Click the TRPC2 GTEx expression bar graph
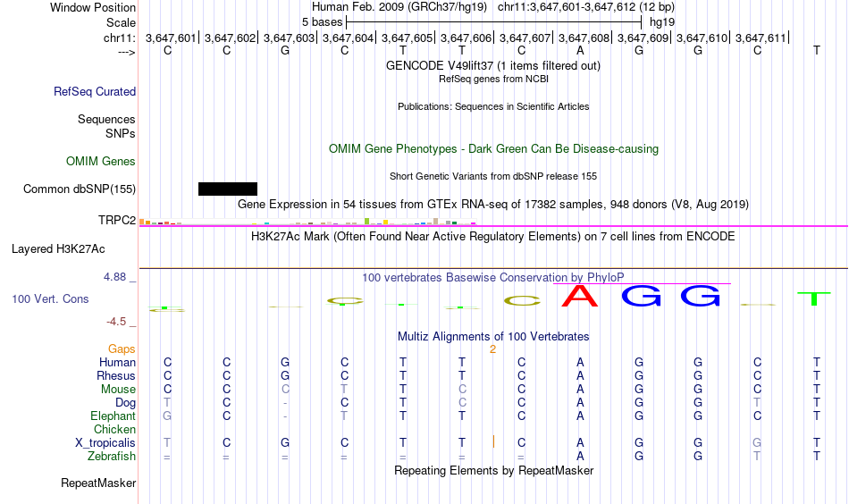849x504 pixels. point(307,222)
